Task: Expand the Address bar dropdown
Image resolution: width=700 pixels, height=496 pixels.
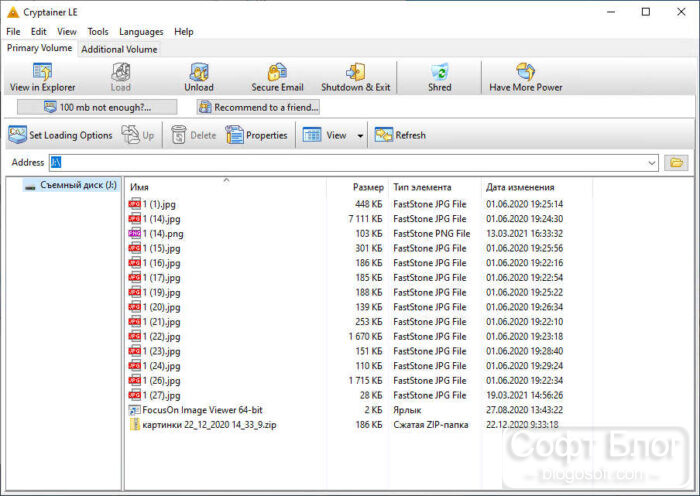Action: (651, 163)
